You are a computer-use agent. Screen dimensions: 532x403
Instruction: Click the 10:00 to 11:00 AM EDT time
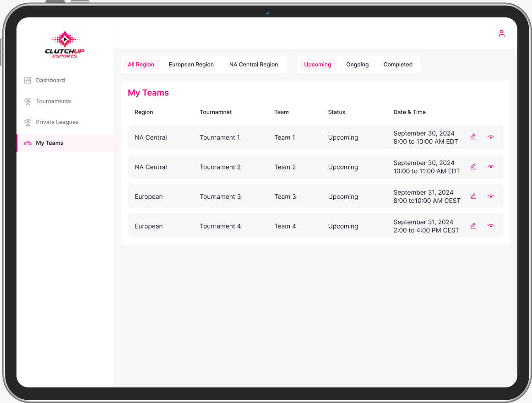point(427,171)
